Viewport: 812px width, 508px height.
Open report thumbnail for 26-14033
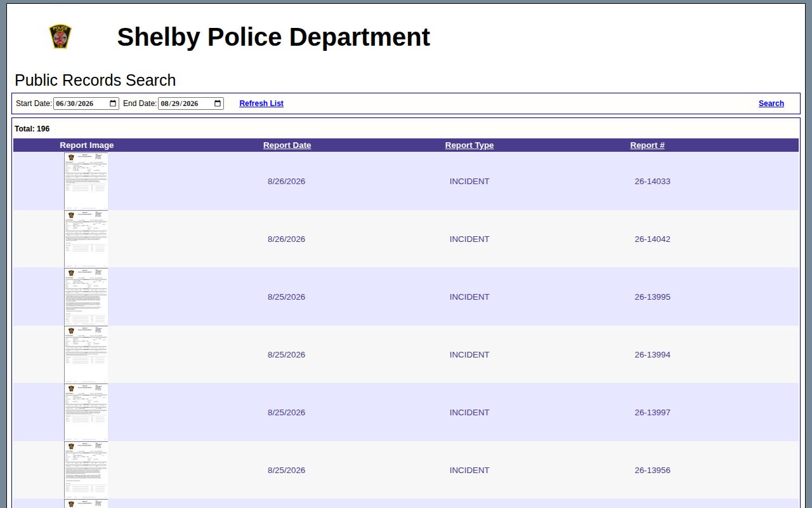tap(86, 181)
